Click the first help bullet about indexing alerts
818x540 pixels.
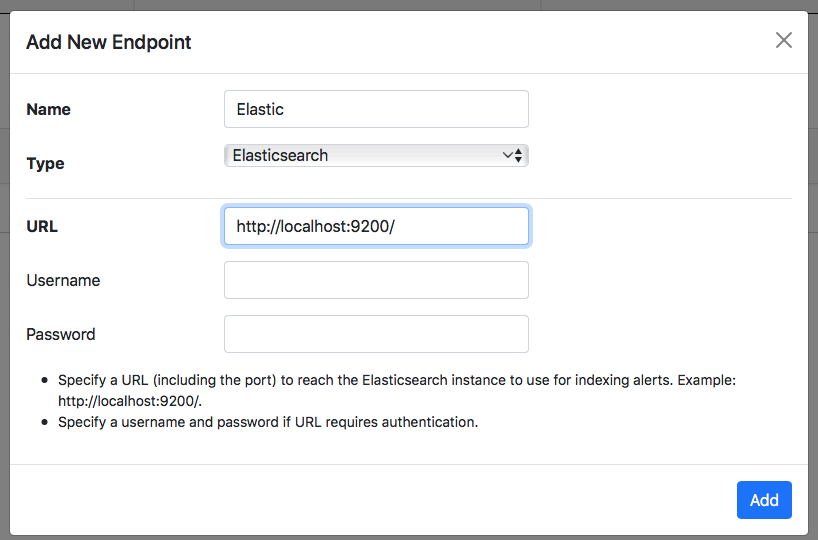tap(396, 391)
